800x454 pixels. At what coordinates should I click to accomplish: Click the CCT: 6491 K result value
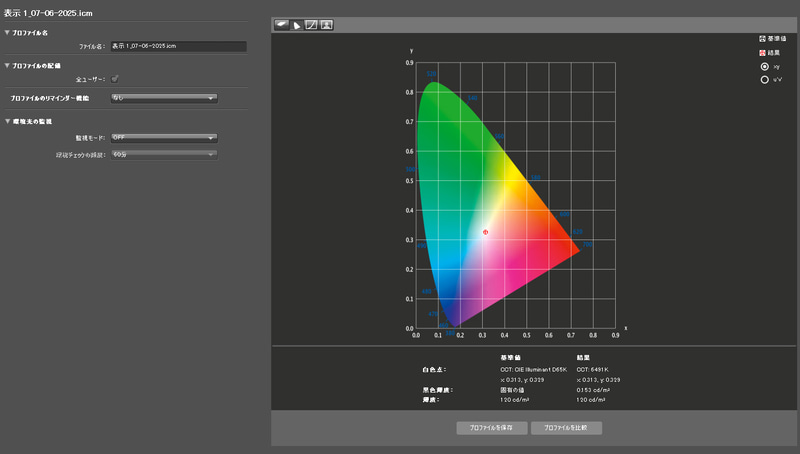[x=592, y=369]
